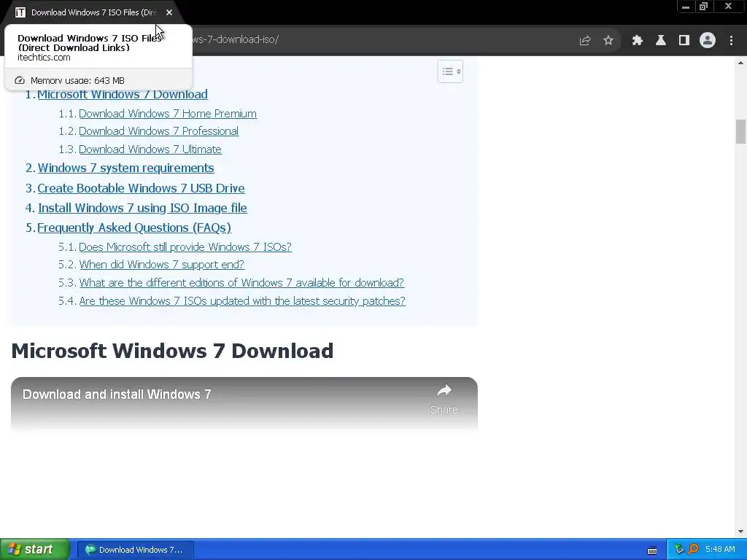Open Microsoft Windows 7 Download contents link
Image resolution: width=747 pixels, height=560 pixels.
pos(123,94)
